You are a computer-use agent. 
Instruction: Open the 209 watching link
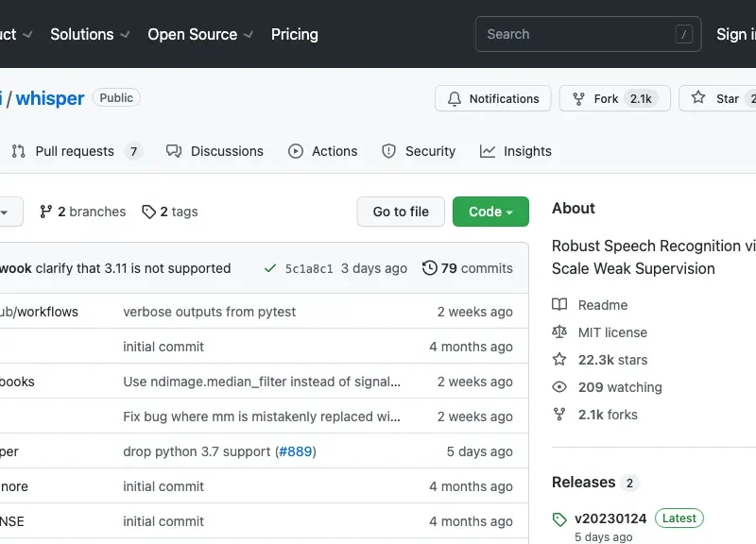(x=607, y=387)
